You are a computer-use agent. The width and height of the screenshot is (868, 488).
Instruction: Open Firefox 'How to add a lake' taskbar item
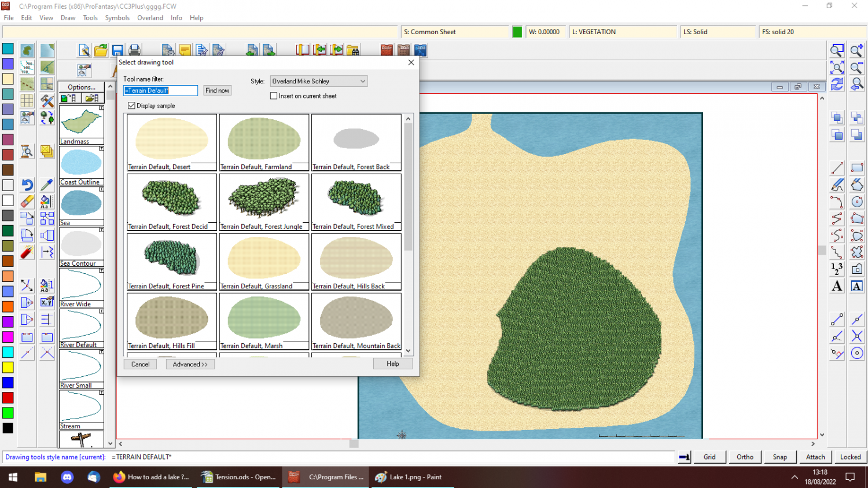click(x=152, y=477)
